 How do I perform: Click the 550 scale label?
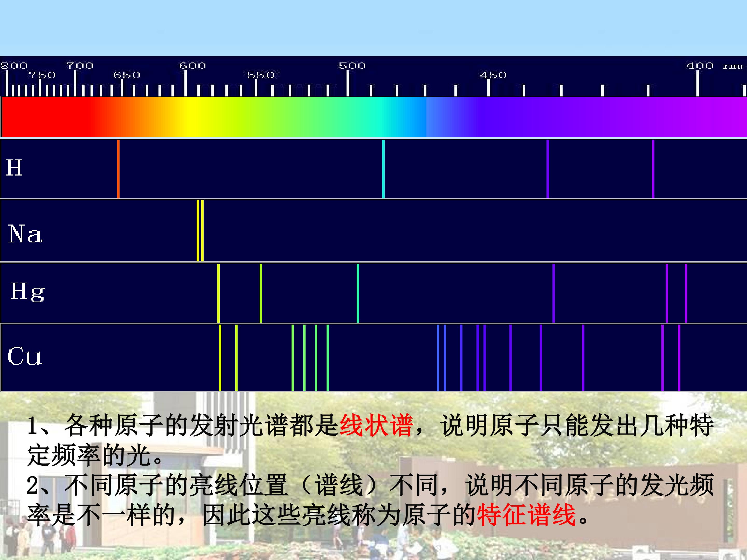pos(260,75)
